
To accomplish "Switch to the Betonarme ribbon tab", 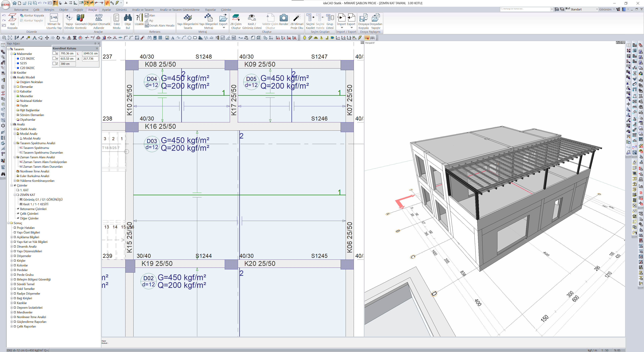I will 21,10.
